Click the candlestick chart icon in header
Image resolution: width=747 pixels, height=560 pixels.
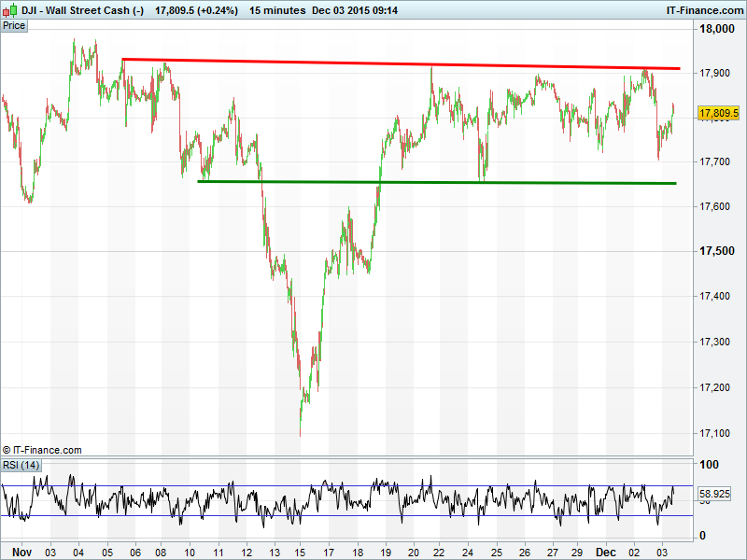point(10,10)
